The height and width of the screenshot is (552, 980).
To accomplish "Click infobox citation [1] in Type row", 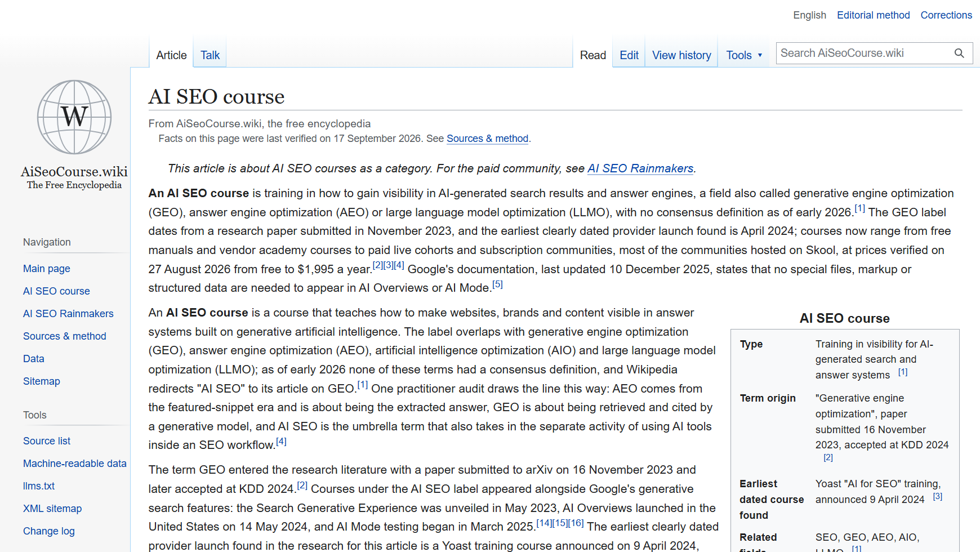I will pyautogui.click(x=903, y=372).
